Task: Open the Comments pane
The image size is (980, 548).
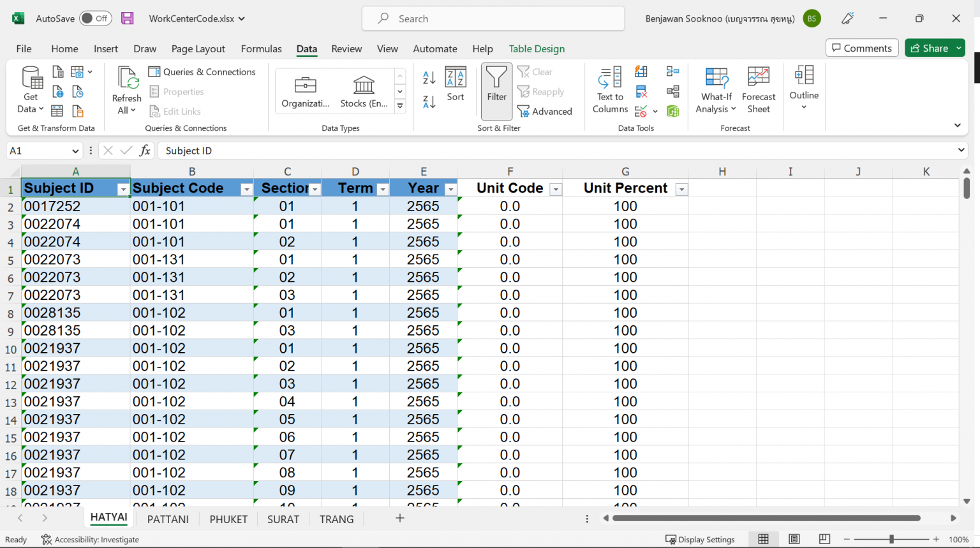Action: (x=862, y=47)
